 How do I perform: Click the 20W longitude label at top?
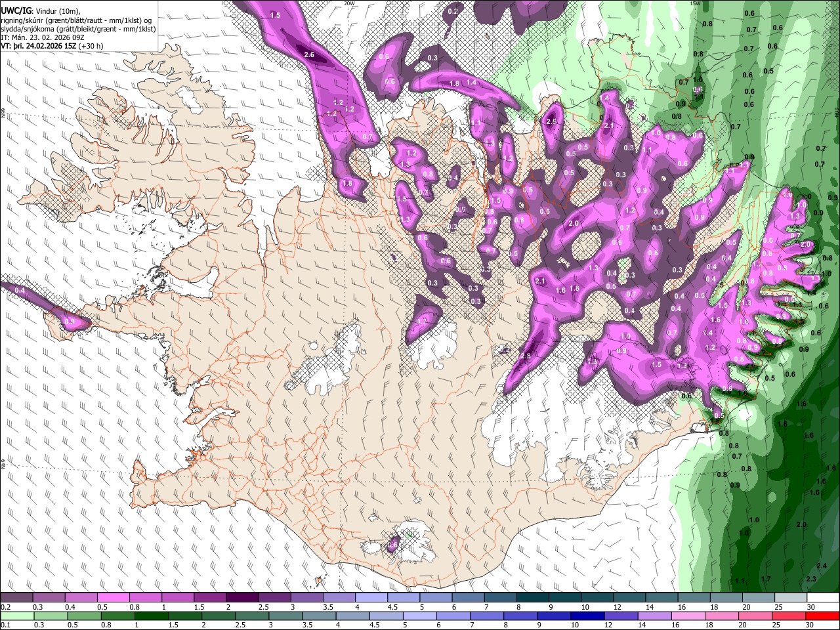click(349, 3)
